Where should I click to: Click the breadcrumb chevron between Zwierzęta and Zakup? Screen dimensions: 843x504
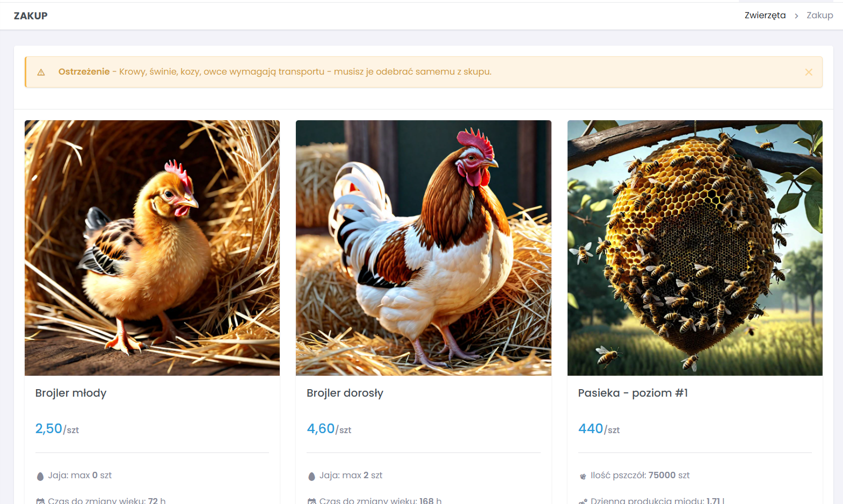point(796,16)
